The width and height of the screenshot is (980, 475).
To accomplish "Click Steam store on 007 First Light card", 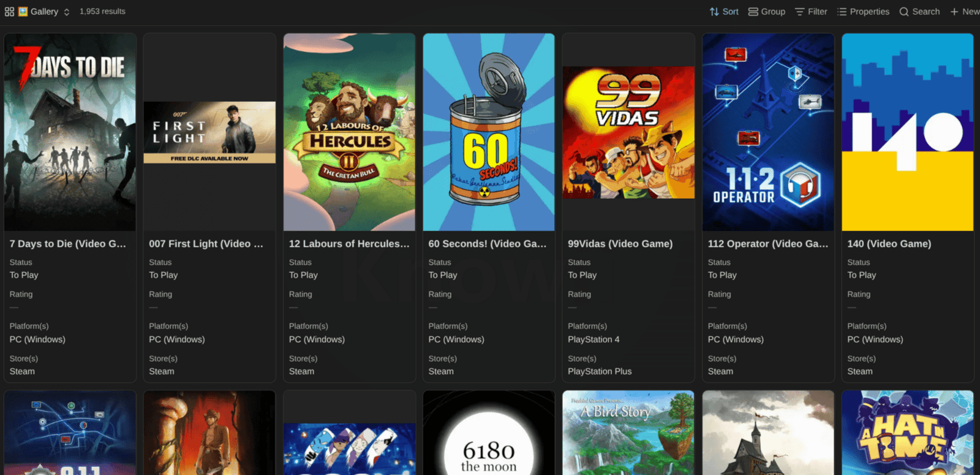I will 162,371.
